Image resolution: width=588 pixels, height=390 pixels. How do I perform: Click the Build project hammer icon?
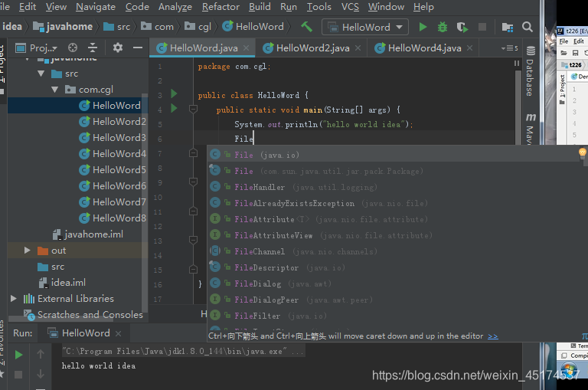(306, 27)
